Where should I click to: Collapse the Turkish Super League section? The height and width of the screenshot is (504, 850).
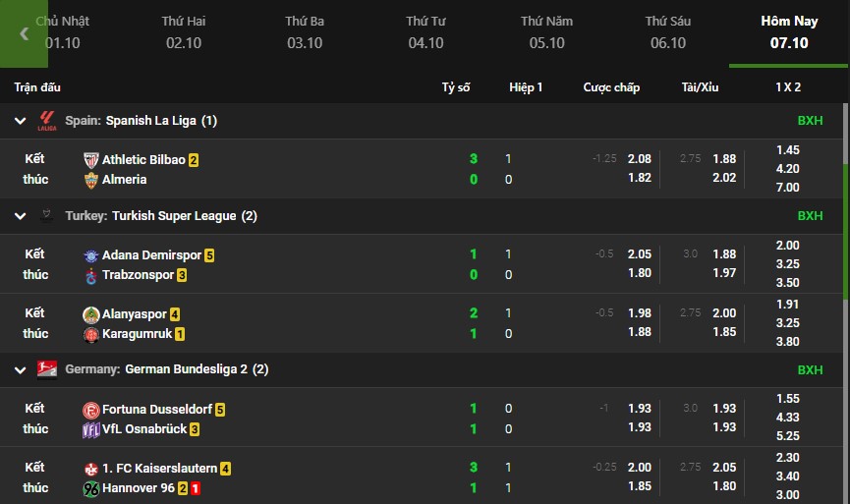pyautogui.click(x=20, y=216)
